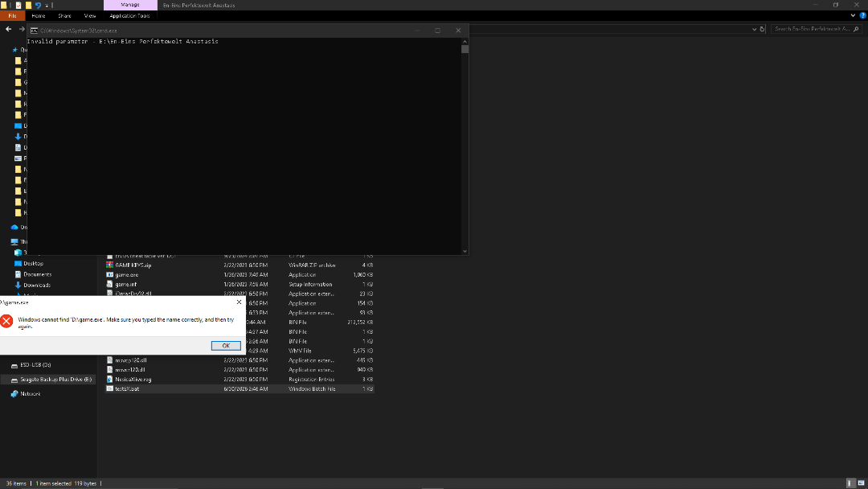Close the 'Windows cannot find' error dialog
Viewport: 868px width, 489px height.
tap(240, 302)
